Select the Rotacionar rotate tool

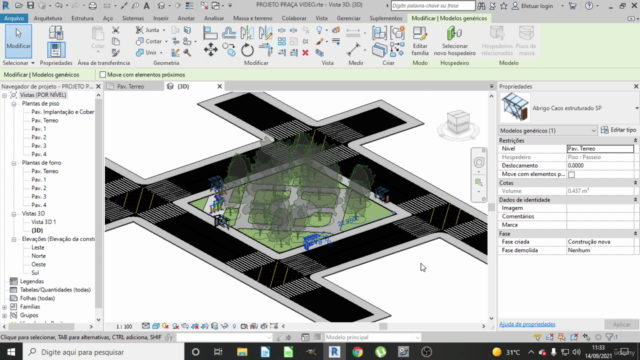coord(247,50)
